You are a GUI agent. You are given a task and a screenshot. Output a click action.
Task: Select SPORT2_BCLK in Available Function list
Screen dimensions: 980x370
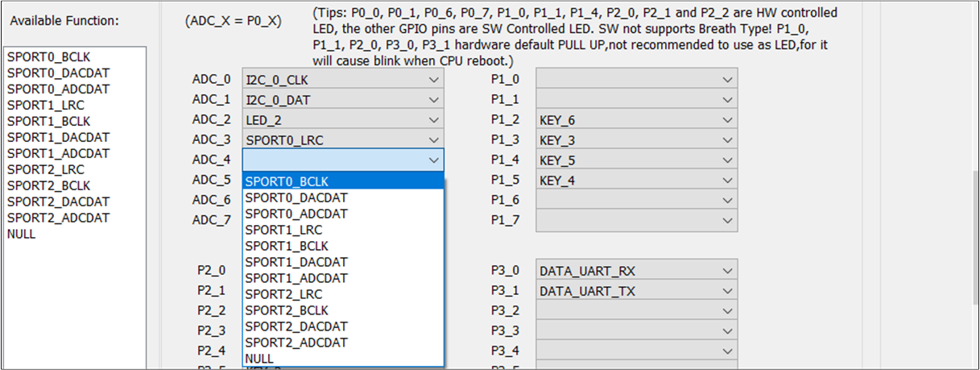coord(75,185)
